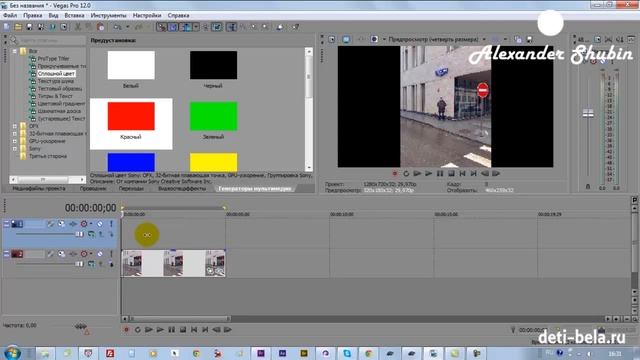Select 'ProType Titler' generator in tree
The image size is (640, 360).
coord(53,58)
